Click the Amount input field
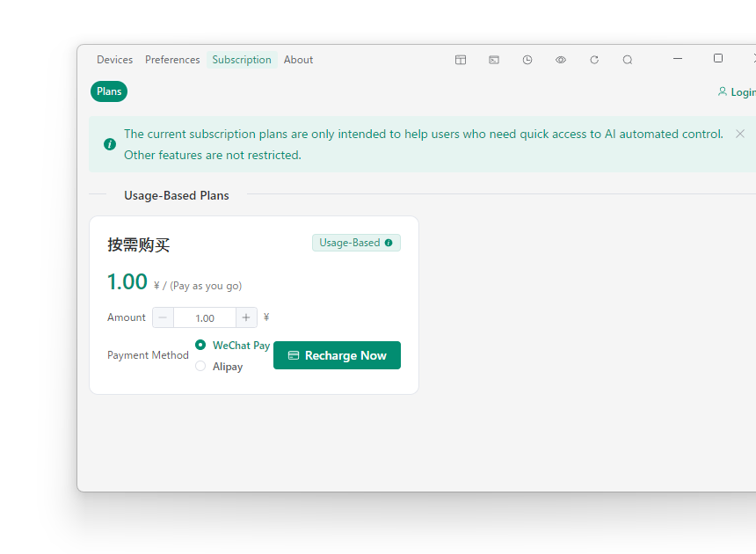This screenshot has height=554, width=756. (x=205, y=317)
